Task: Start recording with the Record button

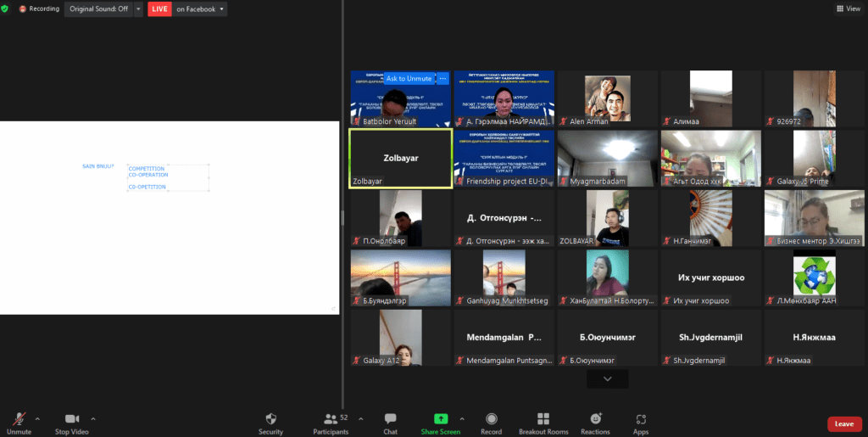Action: 492,423
